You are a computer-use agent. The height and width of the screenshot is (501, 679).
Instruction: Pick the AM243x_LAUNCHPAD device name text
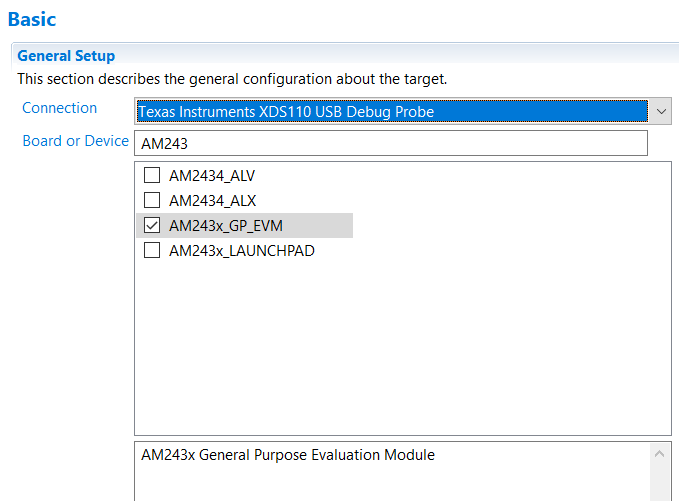tap(242, 251)
